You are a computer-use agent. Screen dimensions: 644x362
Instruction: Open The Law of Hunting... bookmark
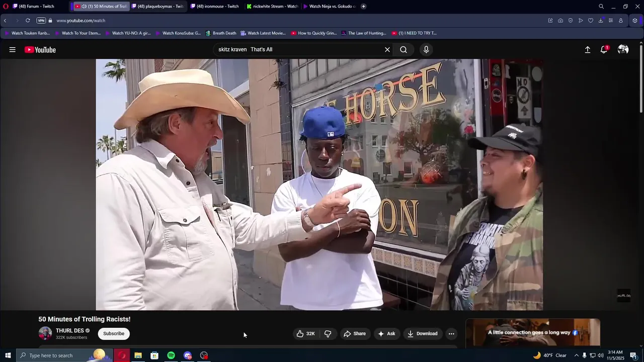point(364,33)
